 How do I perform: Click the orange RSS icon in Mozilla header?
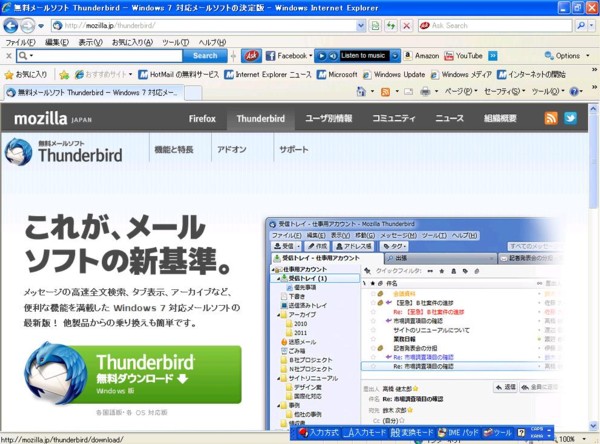[x=551, y=118]
